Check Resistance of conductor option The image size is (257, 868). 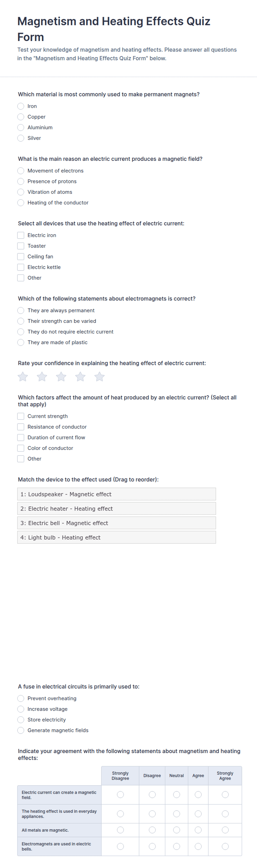pyautogui.click(x=21, y=427)
